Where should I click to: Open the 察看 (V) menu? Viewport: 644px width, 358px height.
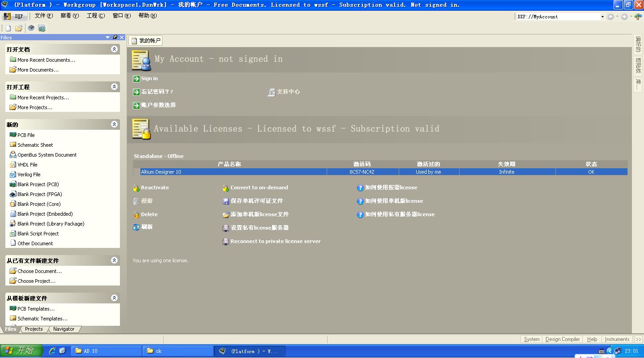[69, 16]
